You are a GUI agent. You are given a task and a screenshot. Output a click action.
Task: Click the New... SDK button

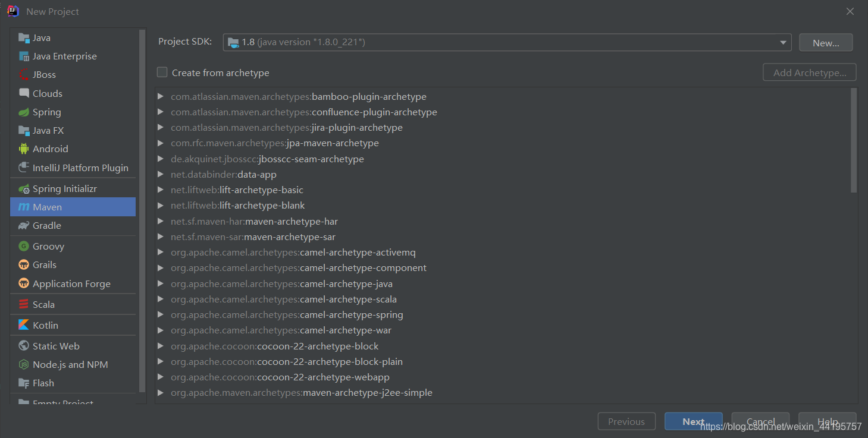point(826,43)
